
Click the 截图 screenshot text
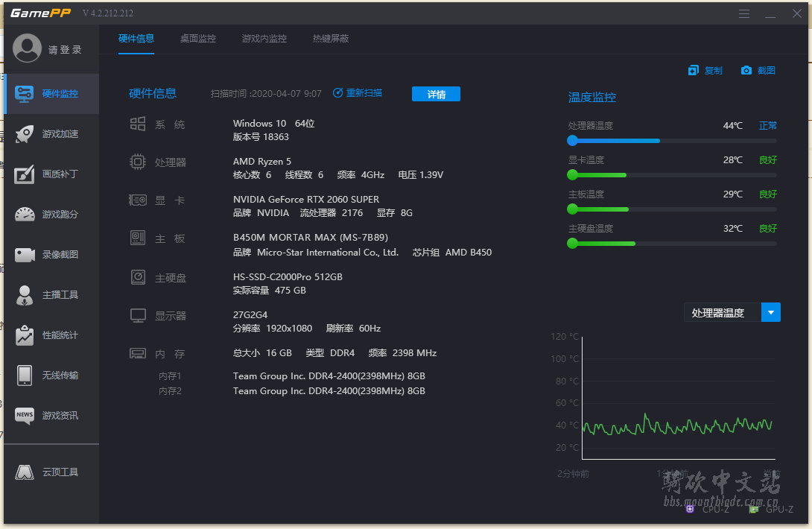tap(767, 71)
